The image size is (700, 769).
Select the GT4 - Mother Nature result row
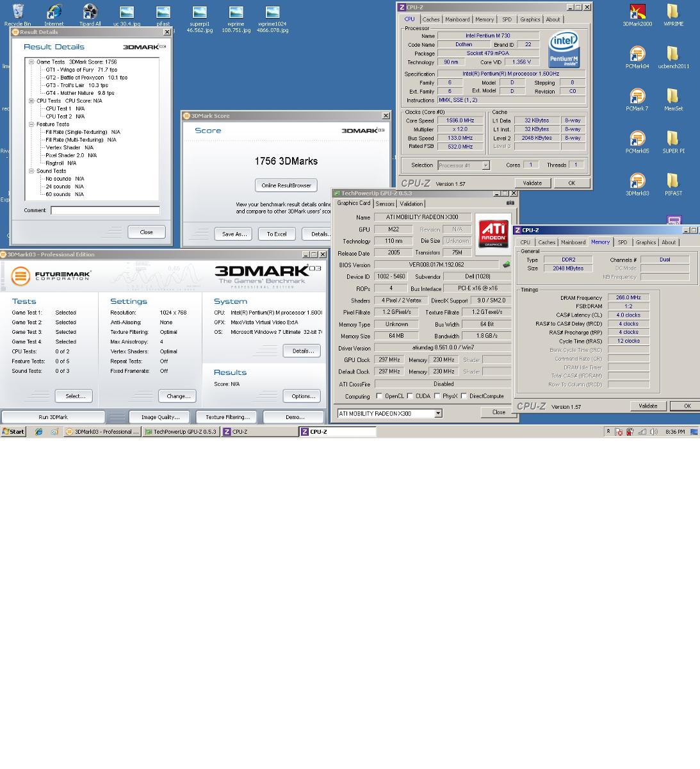click(x=80, y=93)
